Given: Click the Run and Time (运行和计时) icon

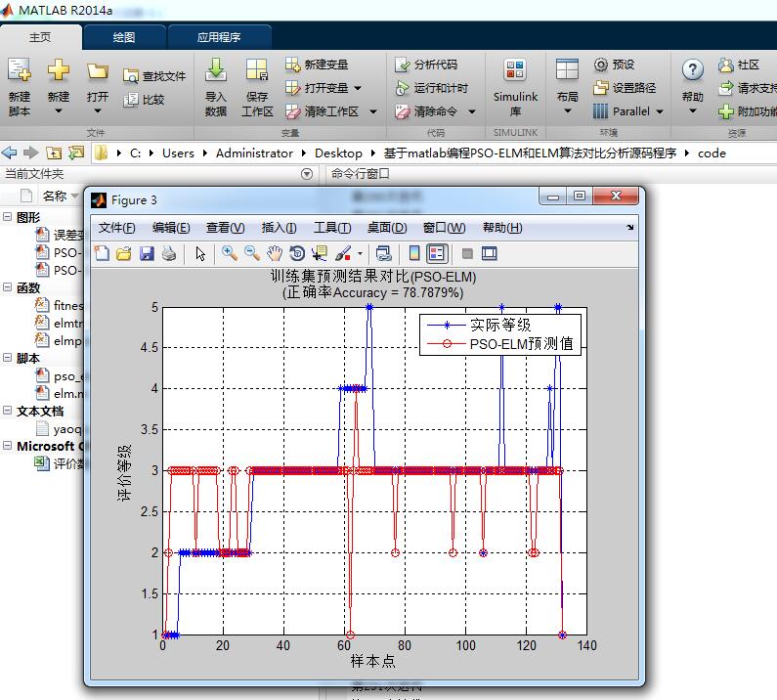Looking at the screenshot, I should (x=402, y=88).
